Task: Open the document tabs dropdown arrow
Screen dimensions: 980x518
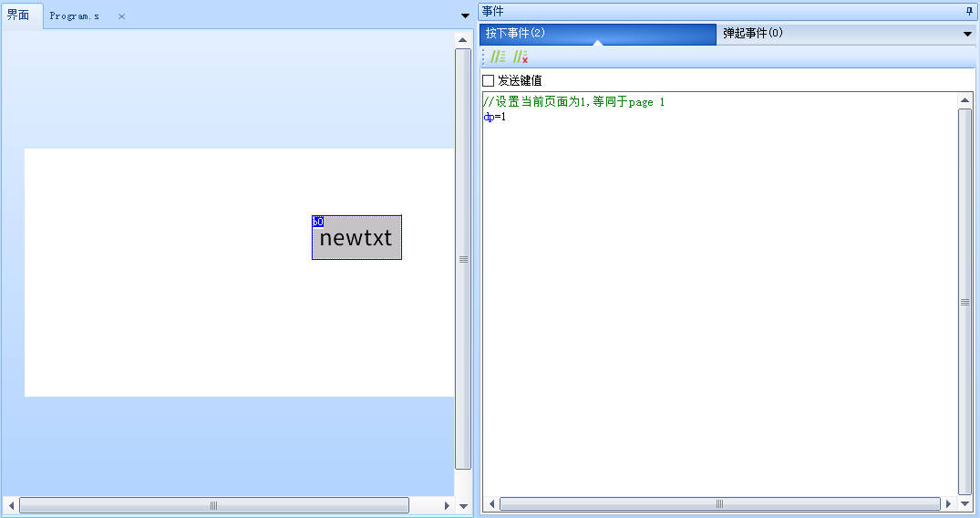Action: pyautogui.click(x=465, y=16)
